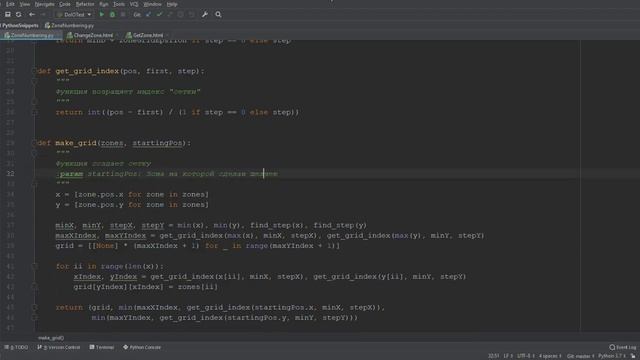The image size is (640, 360).
Task: Click the Git rollback icon
Action: click(192, 14)
